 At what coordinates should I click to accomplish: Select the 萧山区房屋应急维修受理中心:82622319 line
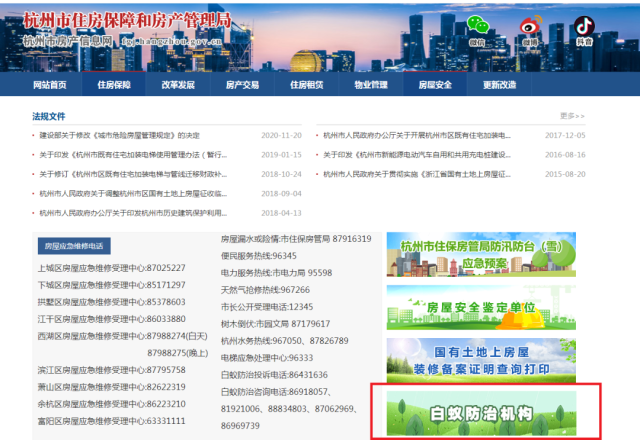tap(111, 387)
